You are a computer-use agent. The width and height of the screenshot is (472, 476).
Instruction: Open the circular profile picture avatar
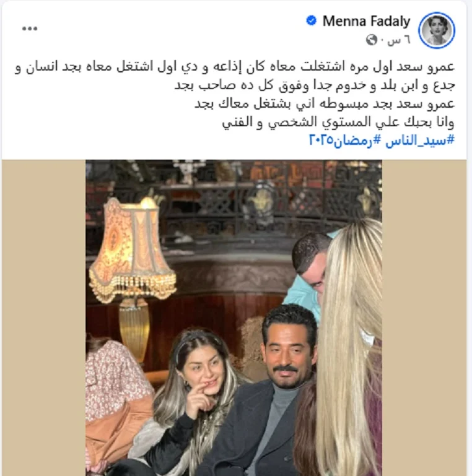437,30
